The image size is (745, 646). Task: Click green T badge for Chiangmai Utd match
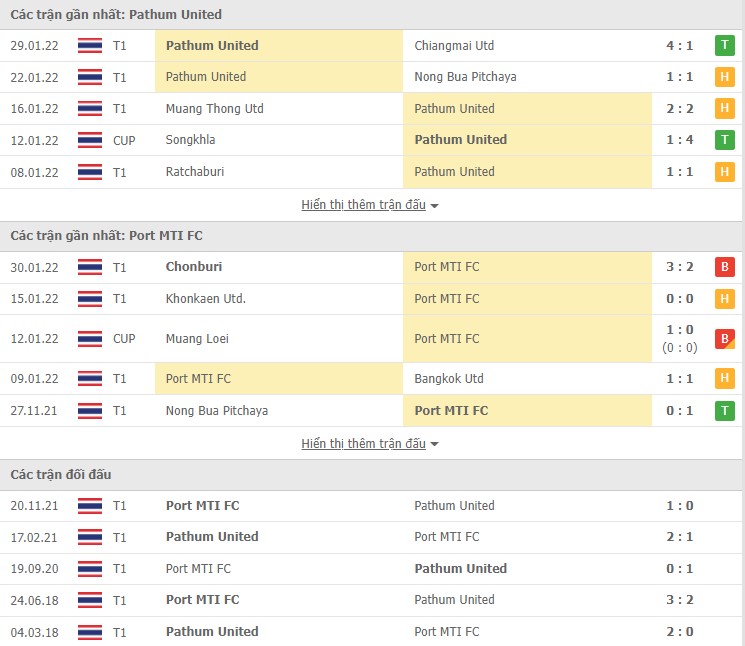pyautogui.click(x=724, y=45)
